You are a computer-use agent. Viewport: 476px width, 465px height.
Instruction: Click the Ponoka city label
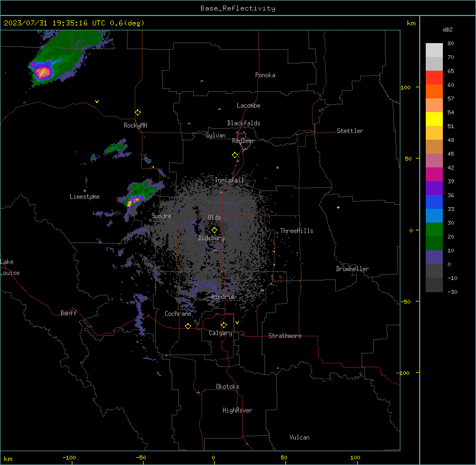tap(265, 75)
